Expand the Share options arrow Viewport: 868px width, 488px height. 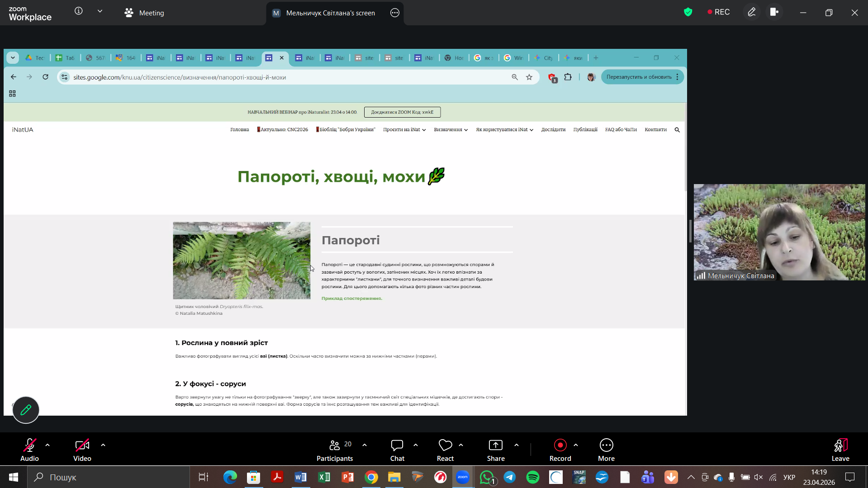click(517, 445)
